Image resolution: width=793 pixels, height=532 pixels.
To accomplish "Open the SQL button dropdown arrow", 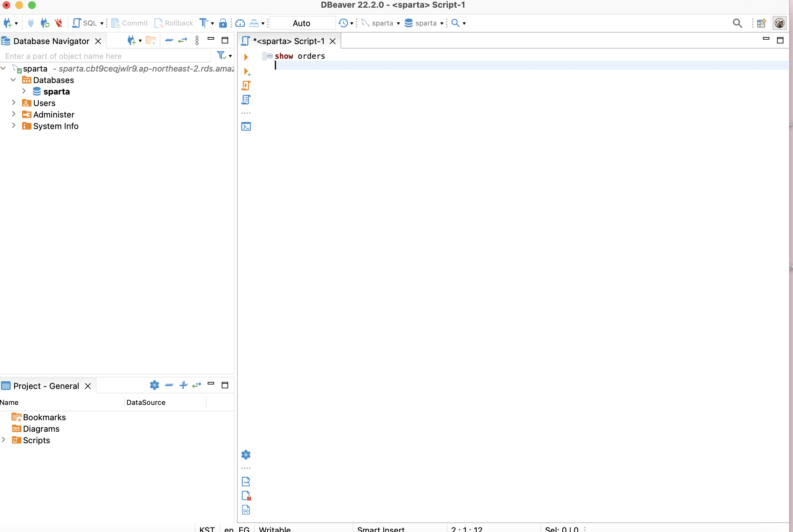I will point(102,23).
